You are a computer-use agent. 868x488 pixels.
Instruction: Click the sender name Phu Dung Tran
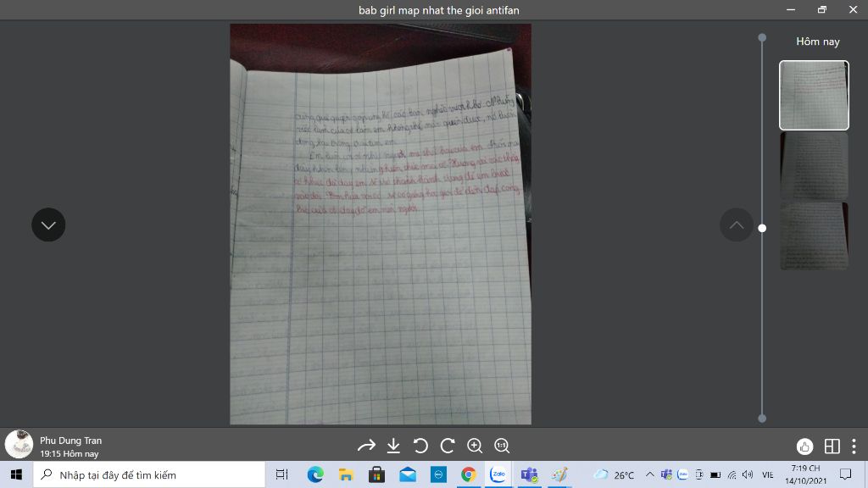coord(71,441)
